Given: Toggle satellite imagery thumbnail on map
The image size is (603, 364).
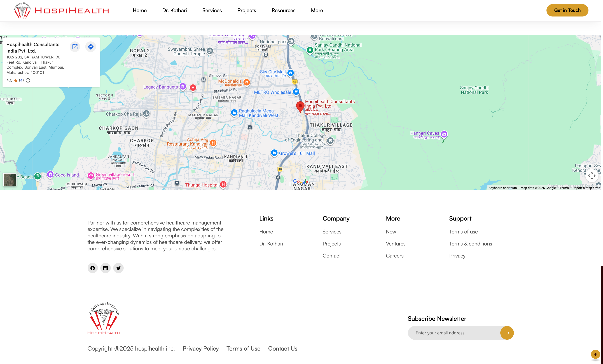Looking at the screenshot, I should (x=10, y=180).
